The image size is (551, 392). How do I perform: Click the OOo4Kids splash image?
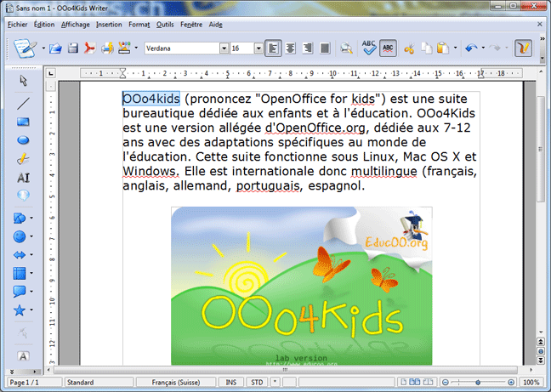302,286
